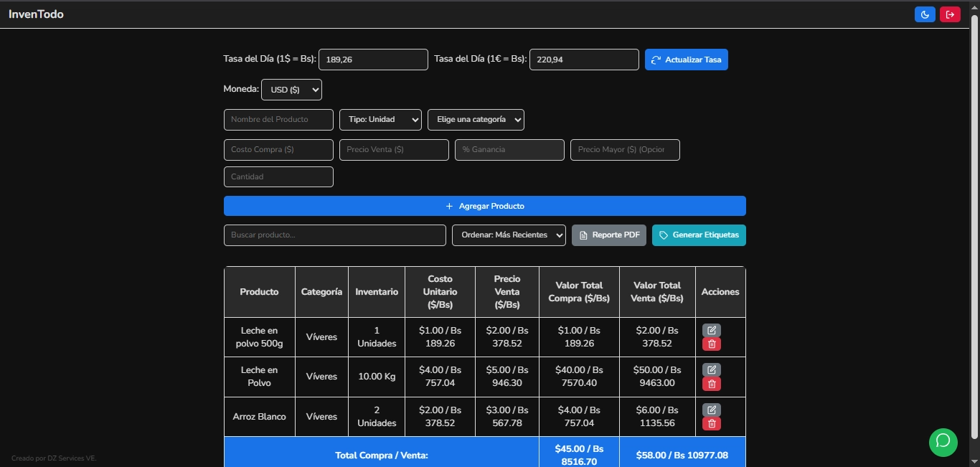Click the Agregar Producto button
The width and height of the screenshot is (980, 467).
pyautogui.click(x=484, y=206)
